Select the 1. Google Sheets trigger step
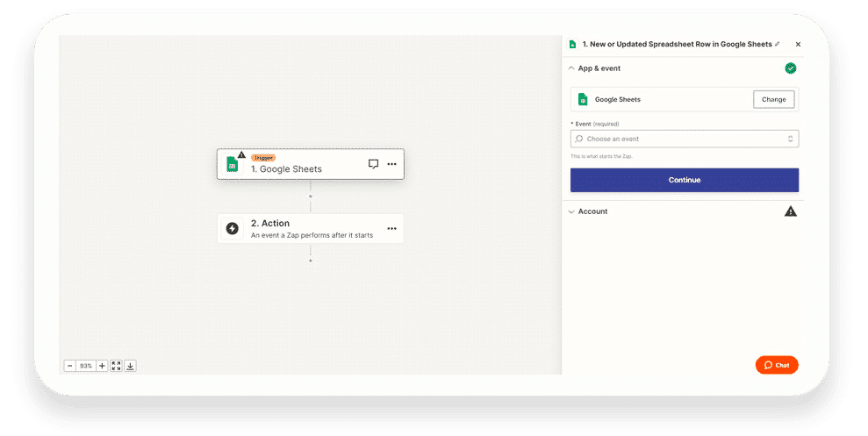 [311, 164]
